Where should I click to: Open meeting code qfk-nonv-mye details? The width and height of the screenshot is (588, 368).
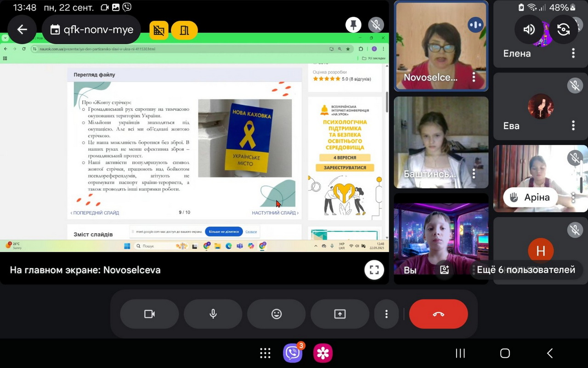click(91, 30)
